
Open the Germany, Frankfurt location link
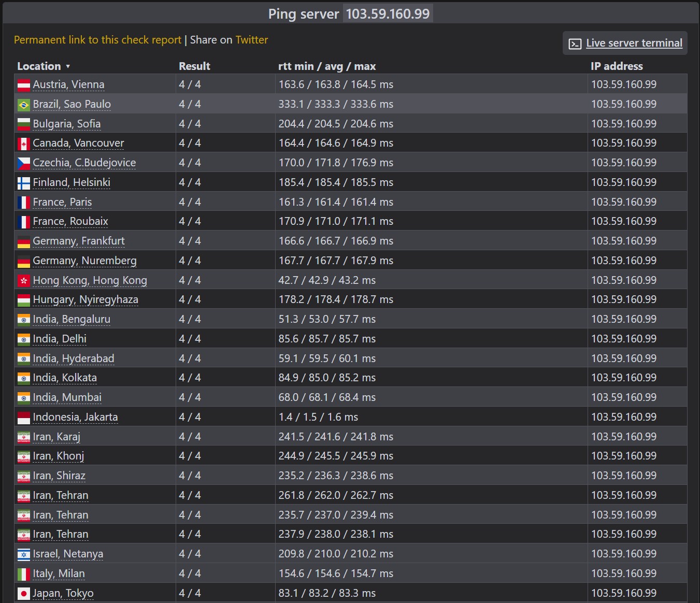(x=79, y=241)
